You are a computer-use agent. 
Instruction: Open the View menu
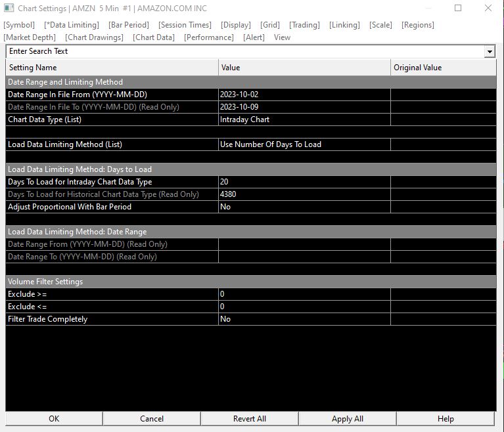coord(282,37)
